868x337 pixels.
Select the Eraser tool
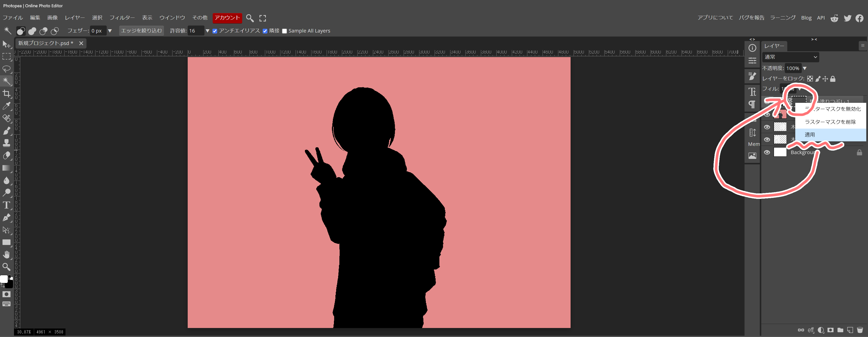coord(6,156)
